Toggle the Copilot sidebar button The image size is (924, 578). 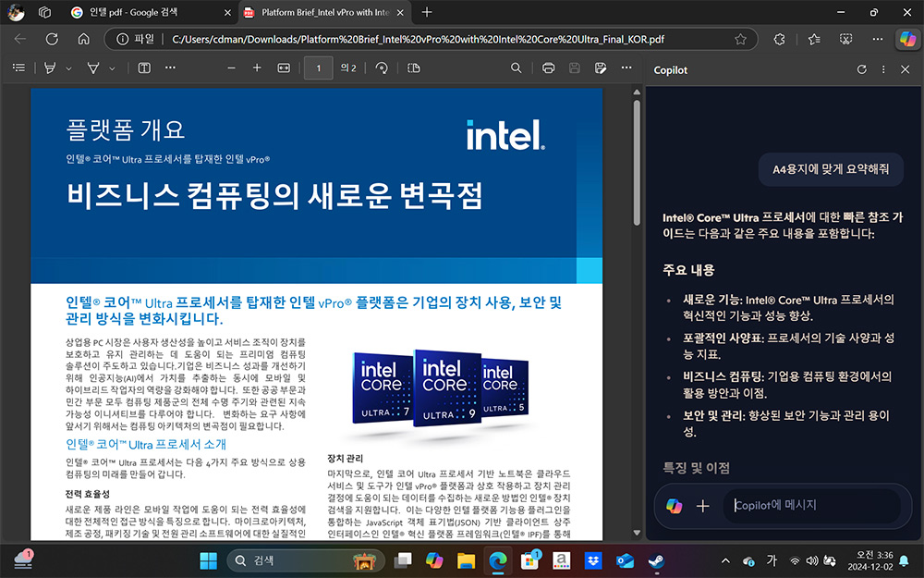click(x=907, y=40)
